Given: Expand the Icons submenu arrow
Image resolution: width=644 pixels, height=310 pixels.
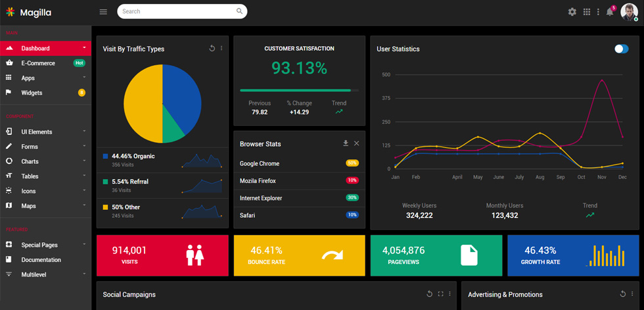Looking at the screenshot, I should pyautogui.click(x=84, y=190).
